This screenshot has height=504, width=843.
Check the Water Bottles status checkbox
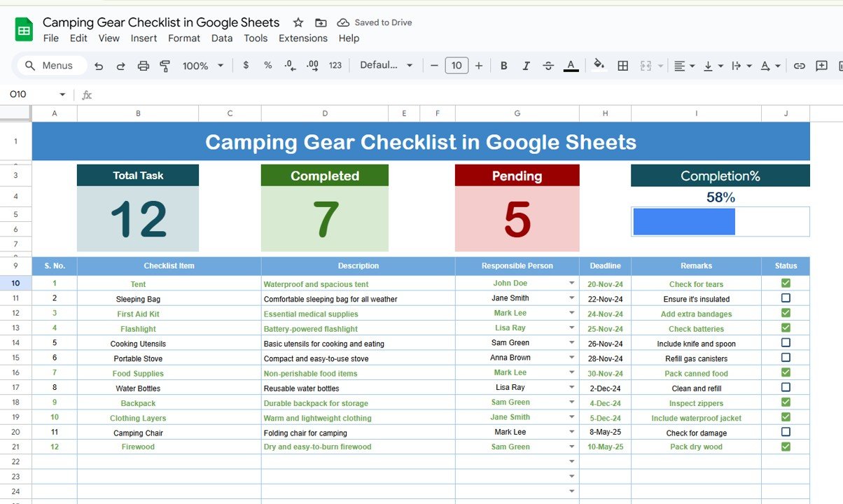(x=786, y=387)
